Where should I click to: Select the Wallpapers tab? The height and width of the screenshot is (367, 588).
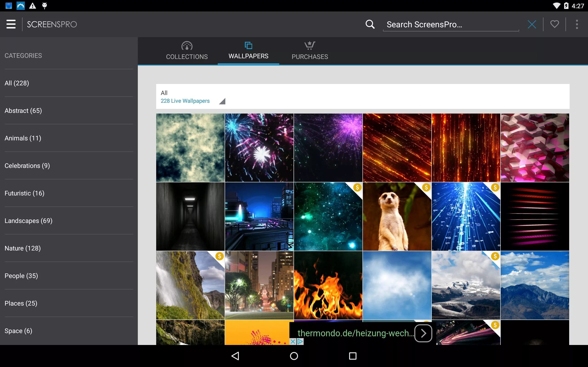click(x=248, y=50)
